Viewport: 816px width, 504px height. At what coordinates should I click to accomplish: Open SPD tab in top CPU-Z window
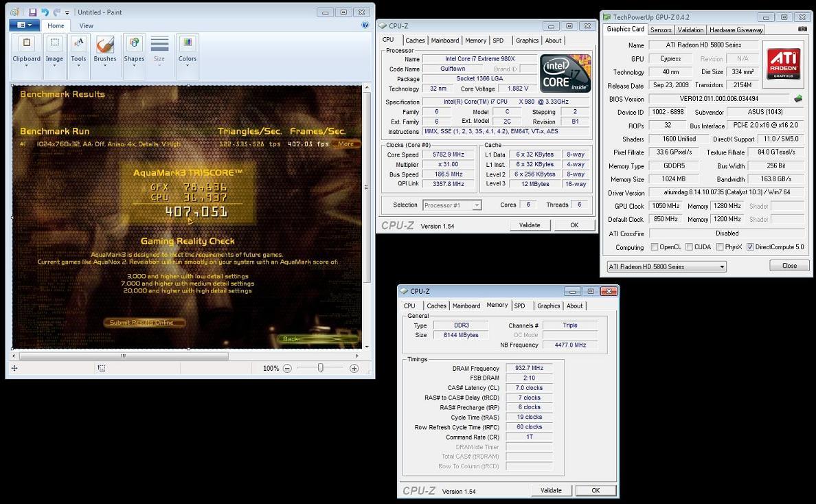pyautogui.click(x=498, y=41)
